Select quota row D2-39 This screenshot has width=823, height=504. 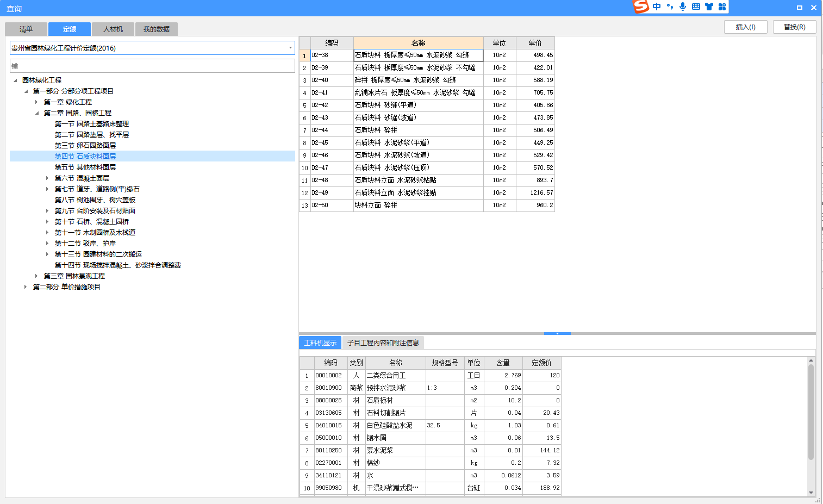427,68
